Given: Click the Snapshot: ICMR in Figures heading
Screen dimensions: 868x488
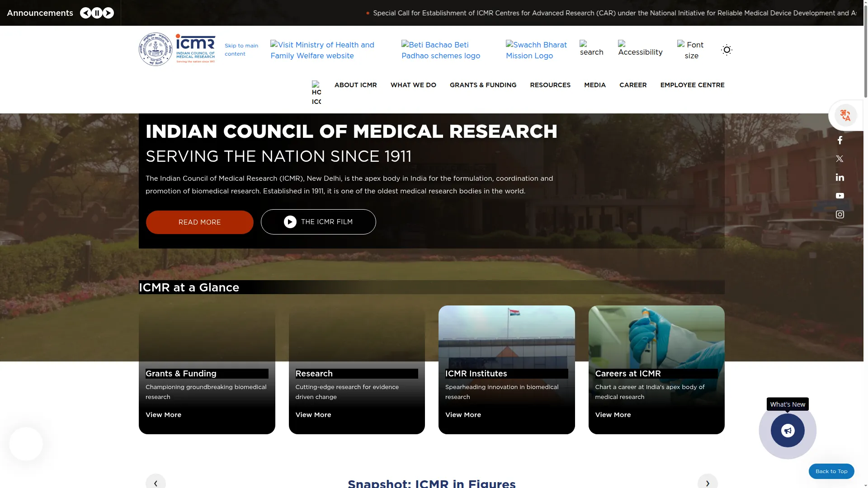Looking at the screenshot, I should (x=431, y=483).
